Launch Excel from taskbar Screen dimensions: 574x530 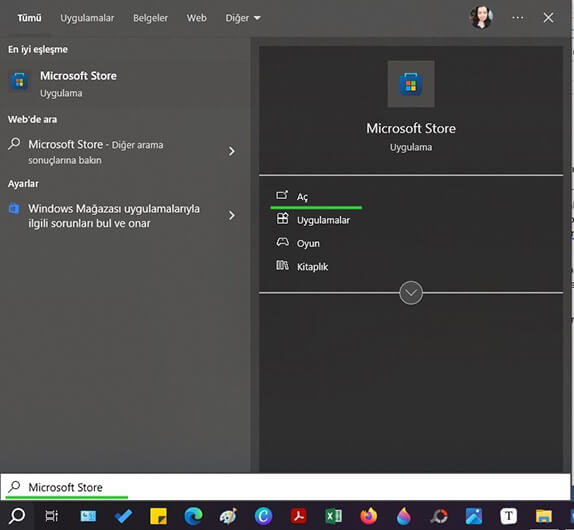pos(333,516)
